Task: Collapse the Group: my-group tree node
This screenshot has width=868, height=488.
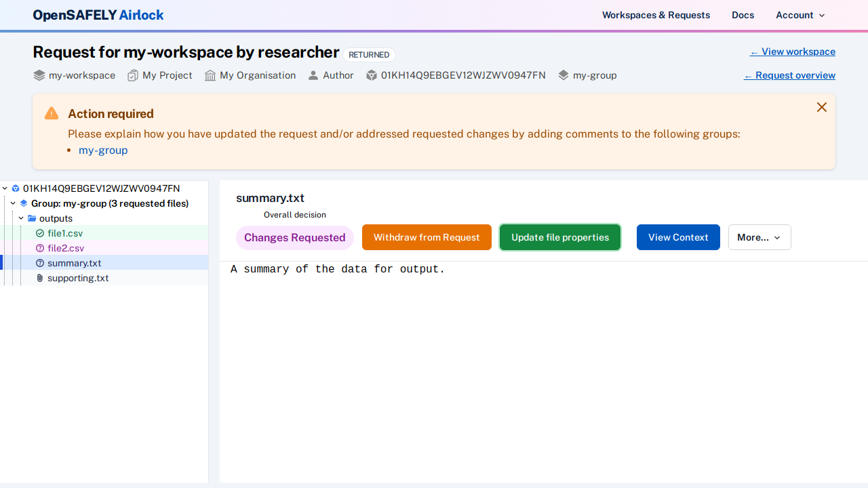Action: (x=13, y=203)
